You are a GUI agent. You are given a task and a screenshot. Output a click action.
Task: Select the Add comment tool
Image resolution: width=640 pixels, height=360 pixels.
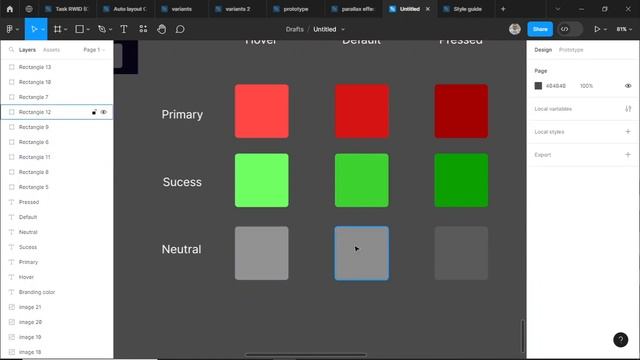click(x=180, y=29)
